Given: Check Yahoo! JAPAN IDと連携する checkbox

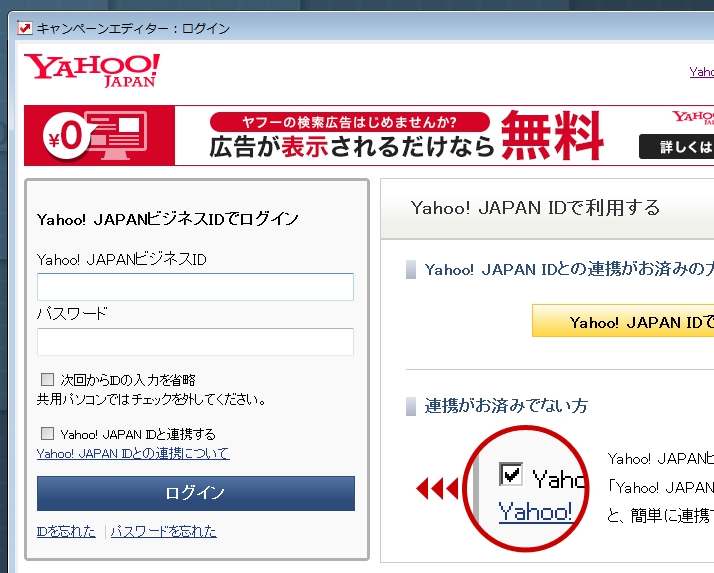Looking at the screenshot, I should tap(47, 433).
